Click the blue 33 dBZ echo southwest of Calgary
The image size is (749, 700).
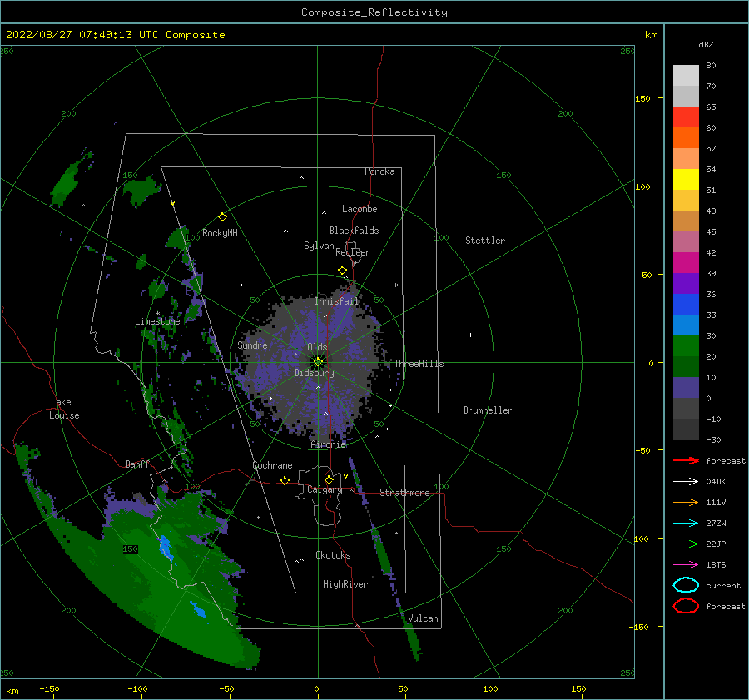click(166, 548)
